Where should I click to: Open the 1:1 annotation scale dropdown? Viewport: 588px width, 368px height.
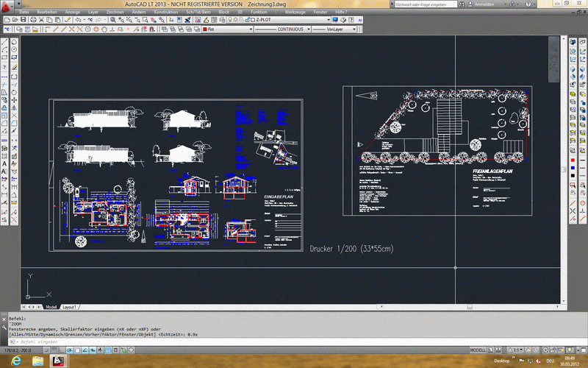click(x=516, y=350)
